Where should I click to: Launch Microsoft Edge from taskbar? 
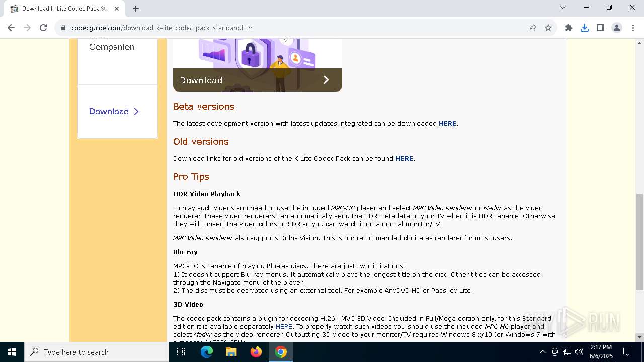pyautogui.click(x=207, y=352)
